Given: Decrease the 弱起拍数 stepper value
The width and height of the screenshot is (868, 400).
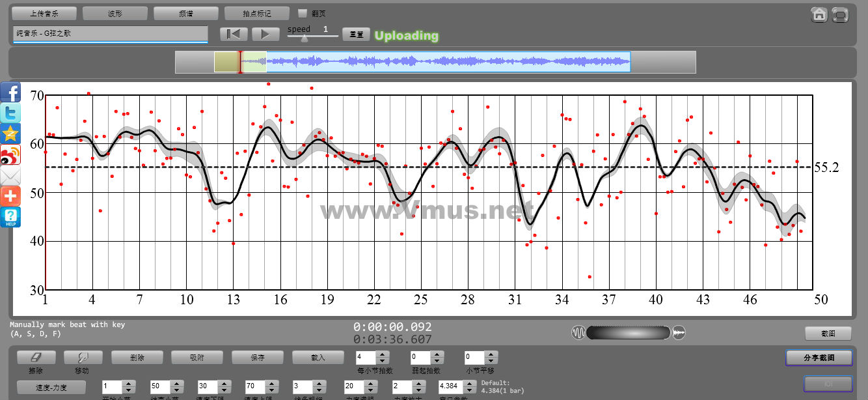Looking at the screenshot, I should click(439, 361).
